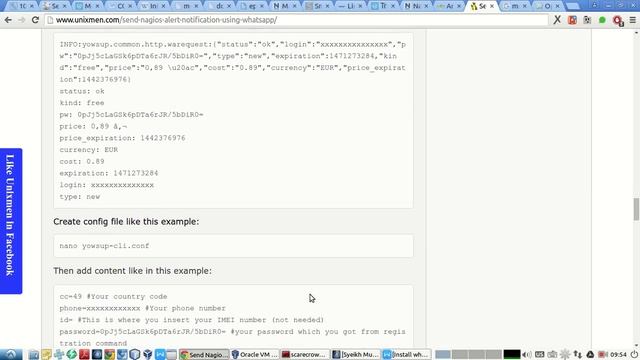Switch to 'Oracle VM ...' taskbar window
This screenshot has height=360, width=640.
255,355
